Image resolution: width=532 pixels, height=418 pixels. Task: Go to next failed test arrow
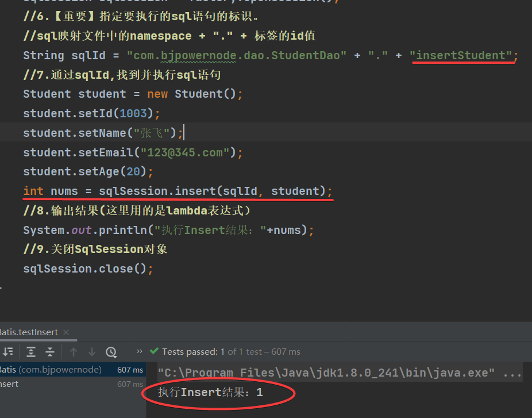coord(92,352)
